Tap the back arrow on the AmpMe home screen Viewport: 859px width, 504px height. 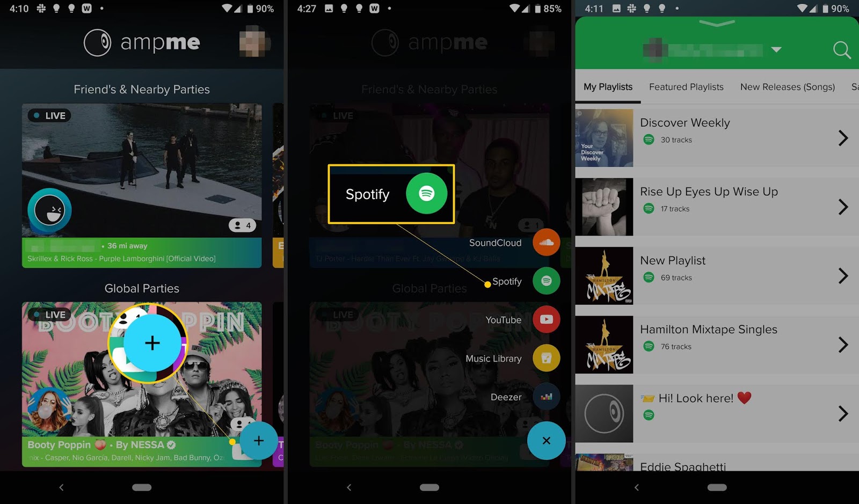(x=61, y=487)
